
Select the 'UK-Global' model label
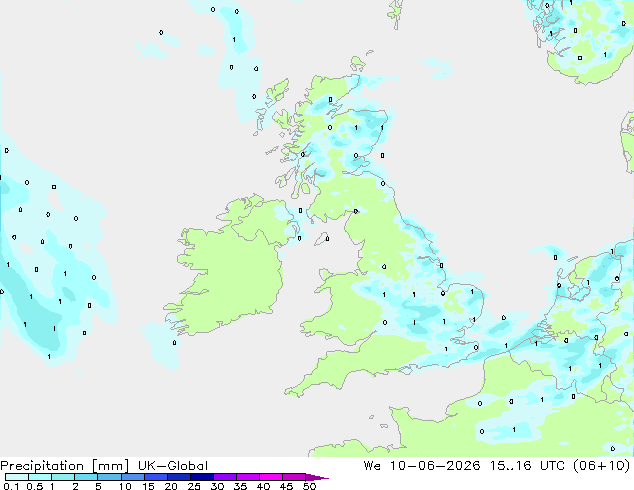173,466
